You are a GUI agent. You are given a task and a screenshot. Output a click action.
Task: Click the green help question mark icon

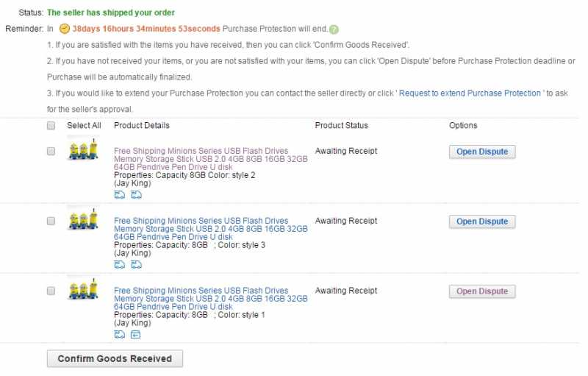pyautogui.click(x=334, y=29)
